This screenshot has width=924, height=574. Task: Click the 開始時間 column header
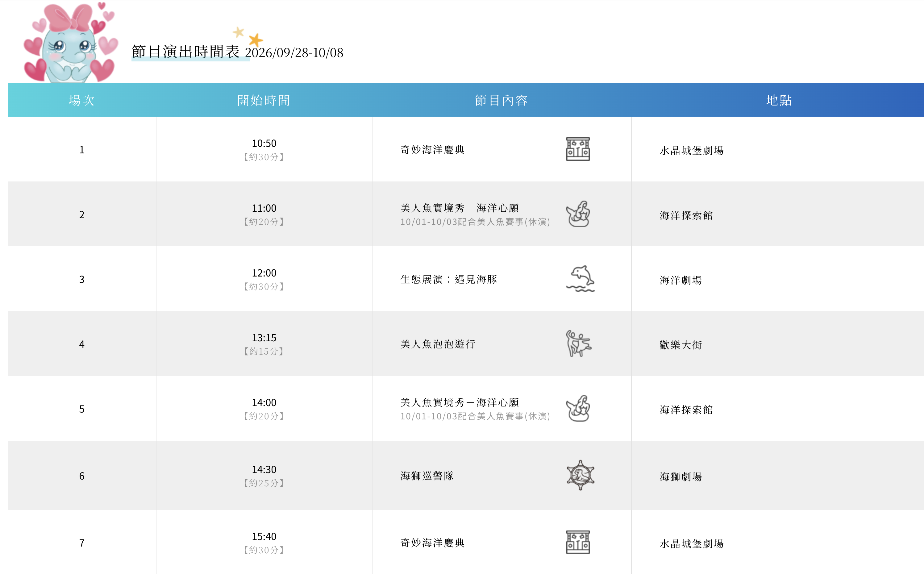(x=264, y=100)
